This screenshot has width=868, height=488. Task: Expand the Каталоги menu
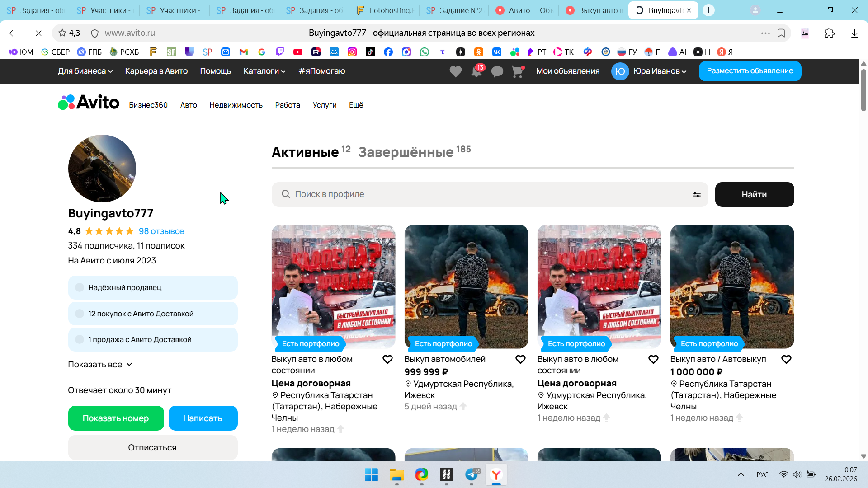[264, 71]
